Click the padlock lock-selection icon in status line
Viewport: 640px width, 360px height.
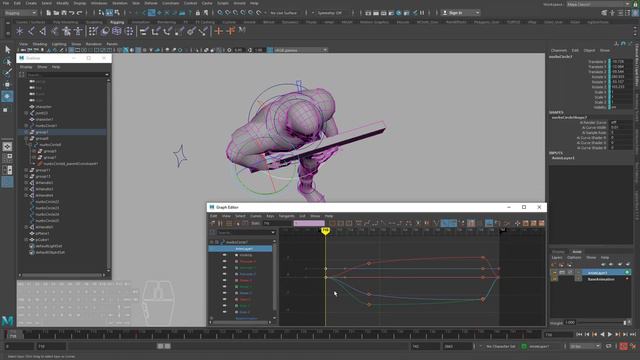click(x=198, y=13)
